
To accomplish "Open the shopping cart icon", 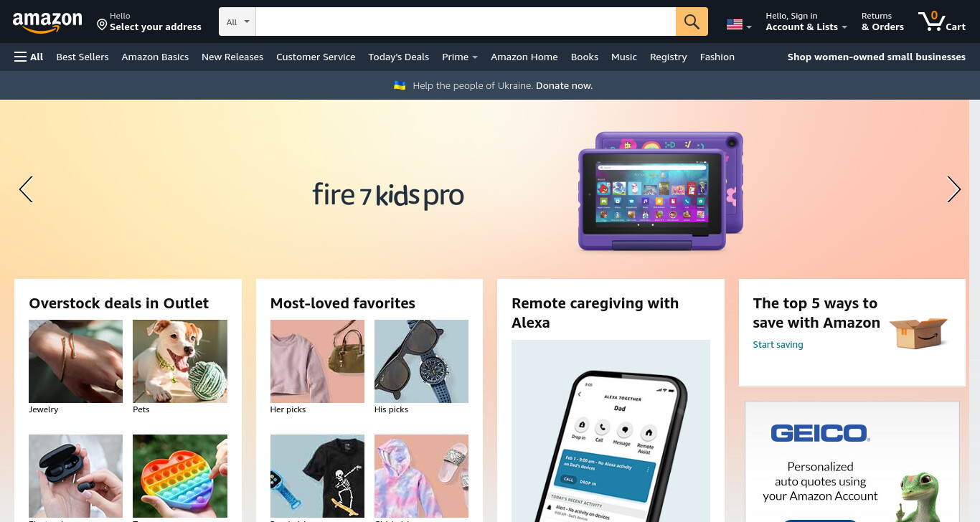I will point(941,22).
